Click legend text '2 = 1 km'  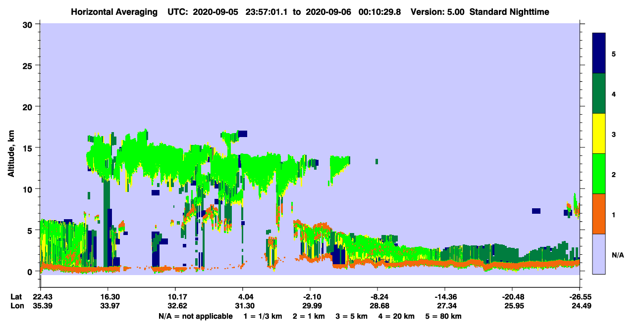point(308,317)
